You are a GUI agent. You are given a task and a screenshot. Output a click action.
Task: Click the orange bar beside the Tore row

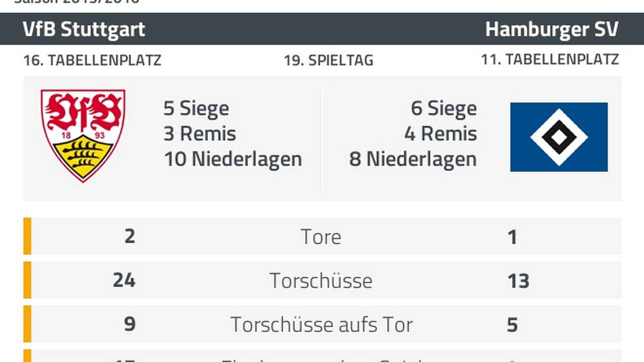(x=27, y=236)
